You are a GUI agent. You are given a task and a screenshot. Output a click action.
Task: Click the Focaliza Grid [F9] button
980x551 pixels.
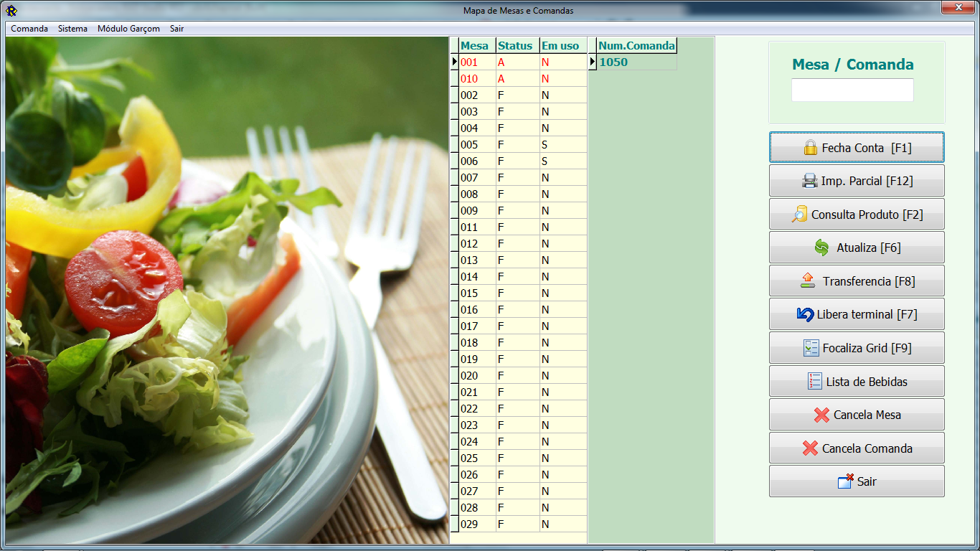[x=857, y=348]
